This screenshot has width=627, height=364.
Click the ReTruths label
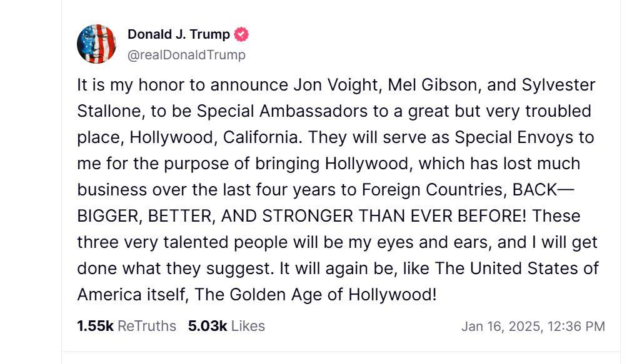(x=147, y=326)
